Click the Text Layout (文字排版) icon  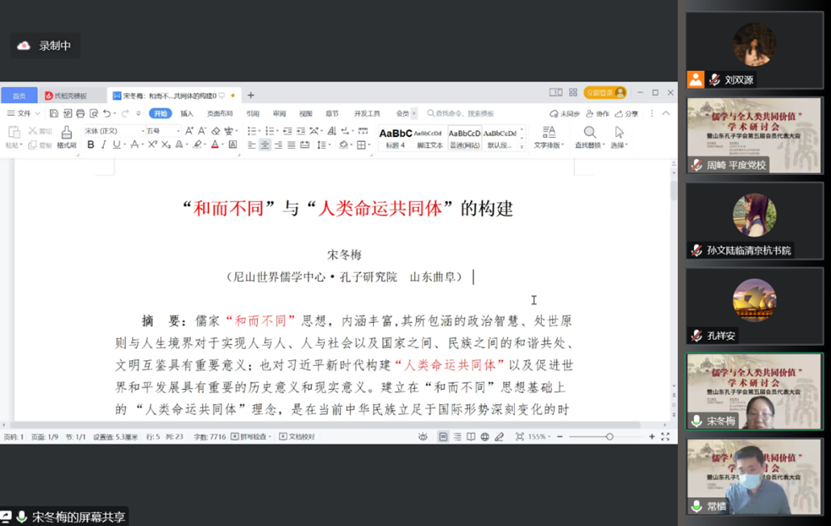click(548, 133)
